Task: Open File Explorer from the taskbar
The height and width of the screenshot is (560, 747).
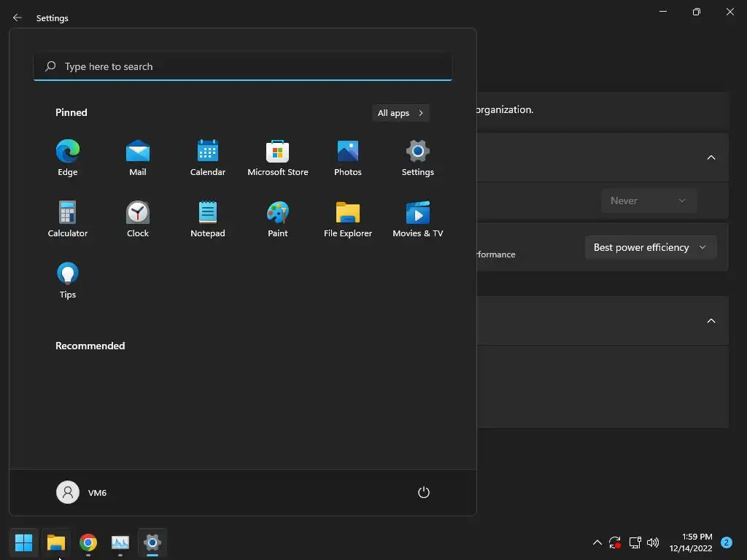Action: pyautogui.click(x=56, y=542)
